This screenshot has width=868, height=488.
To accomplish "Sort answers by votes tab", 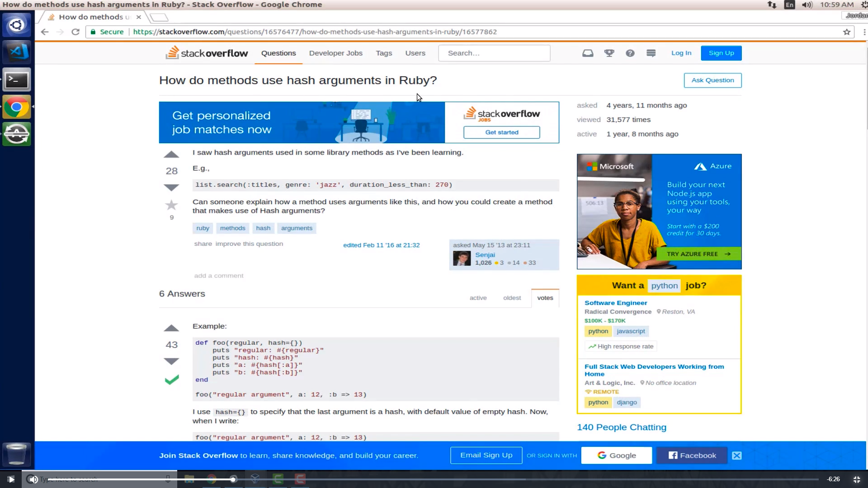I will [x=545, y=298].
